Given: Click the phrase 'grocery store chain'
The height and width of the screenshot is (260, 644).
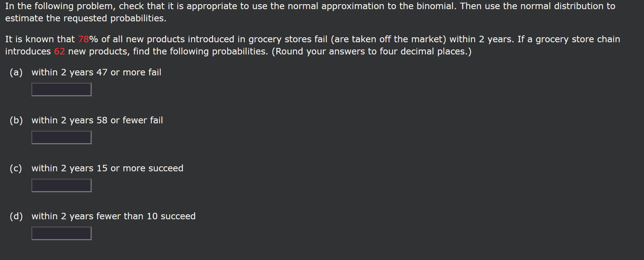Looking at the screenshot, I should 578,39.
